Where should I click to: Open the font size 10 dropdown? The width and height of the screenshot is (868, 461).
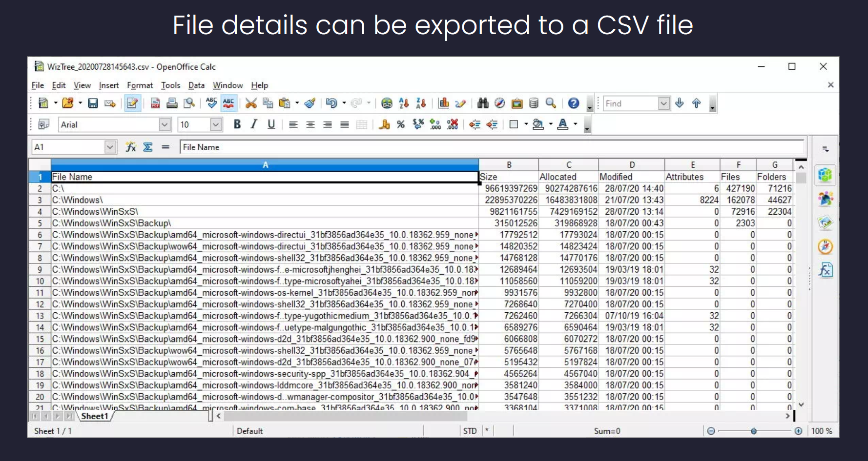[216, 125]
